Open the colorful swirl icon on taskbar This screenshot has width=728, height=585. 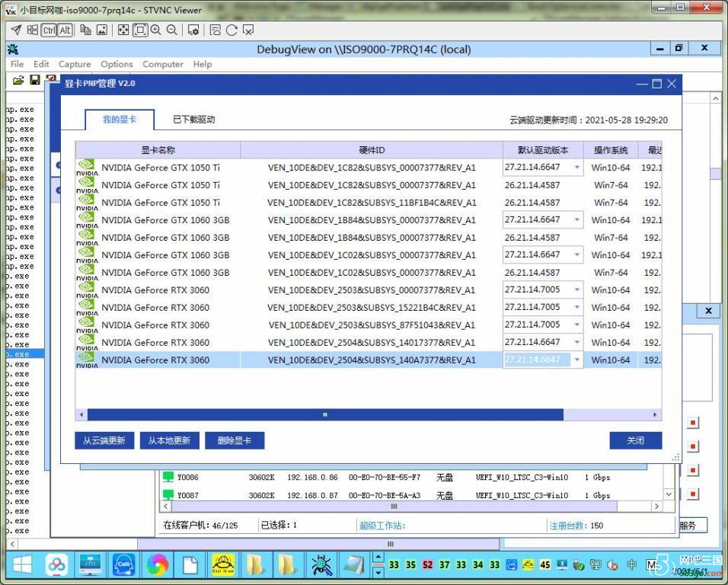click(x=158, y=565)
